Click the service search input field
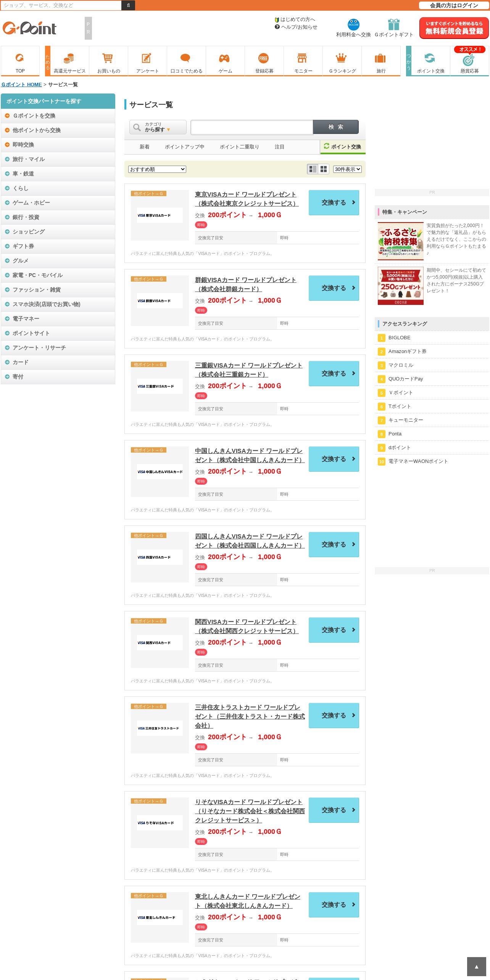 (252, 127)
